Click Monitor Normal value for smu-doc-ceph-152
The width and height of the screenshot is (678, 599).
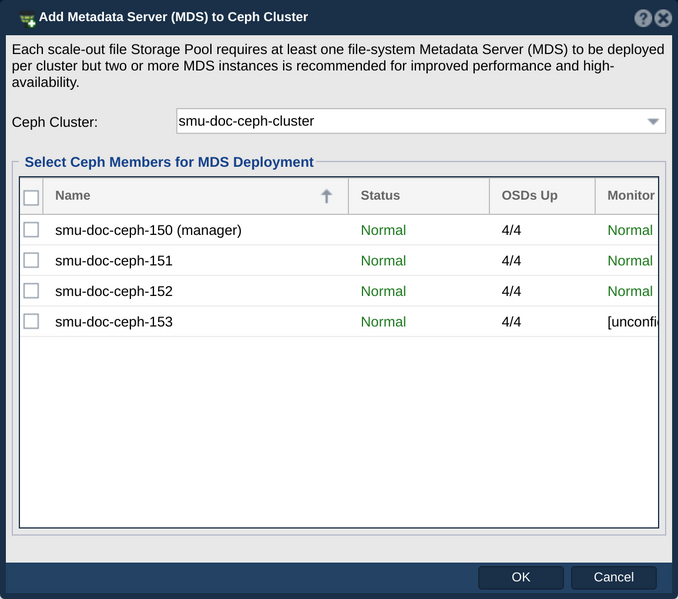point(630,291)
